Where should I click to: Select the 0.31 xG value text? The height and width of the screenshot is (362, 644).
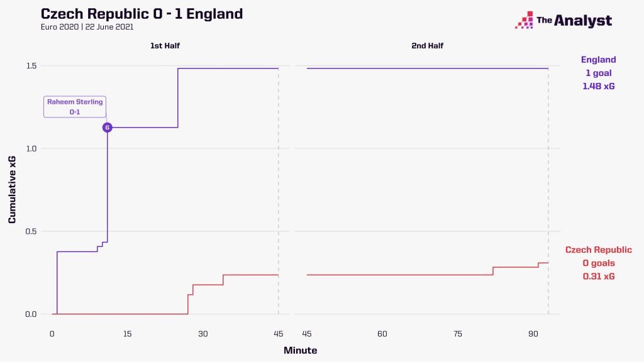(598, 276)
